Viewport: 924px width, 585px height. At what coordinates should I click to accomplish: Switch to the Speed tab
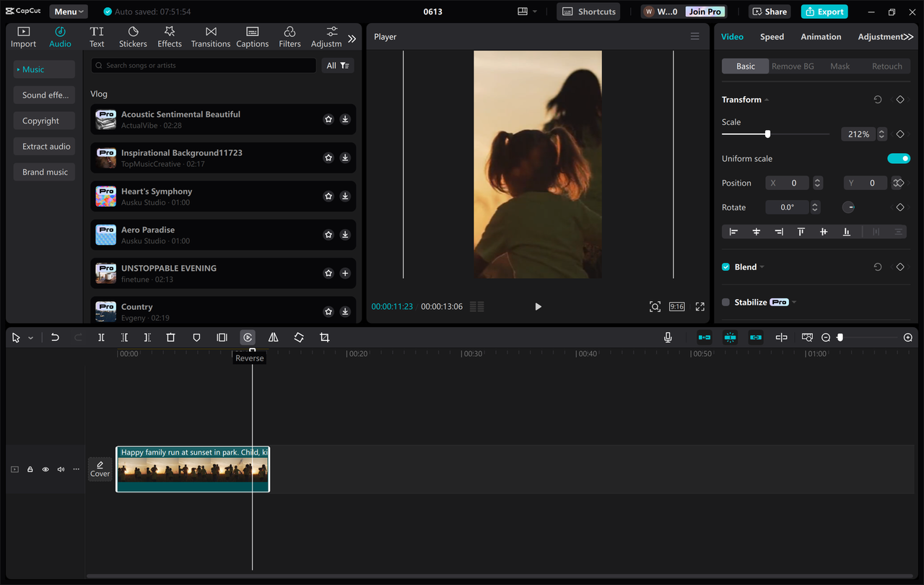[x=772, y=36]
